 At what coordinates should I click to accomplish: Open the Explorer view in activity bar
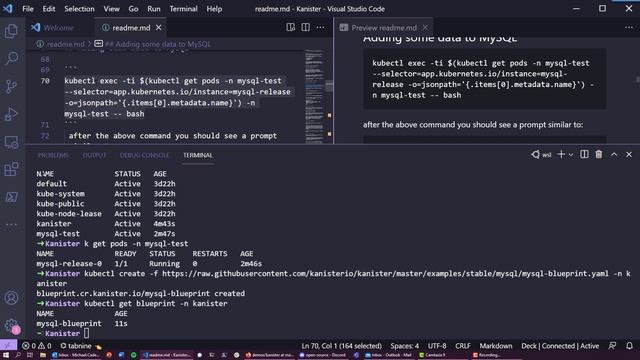[x=11, y=31]
